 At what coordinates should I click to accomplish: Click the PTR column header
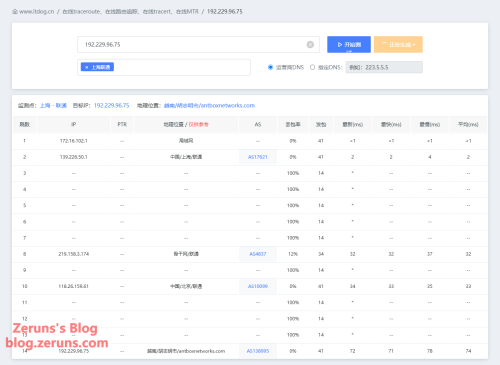(122, 125)
